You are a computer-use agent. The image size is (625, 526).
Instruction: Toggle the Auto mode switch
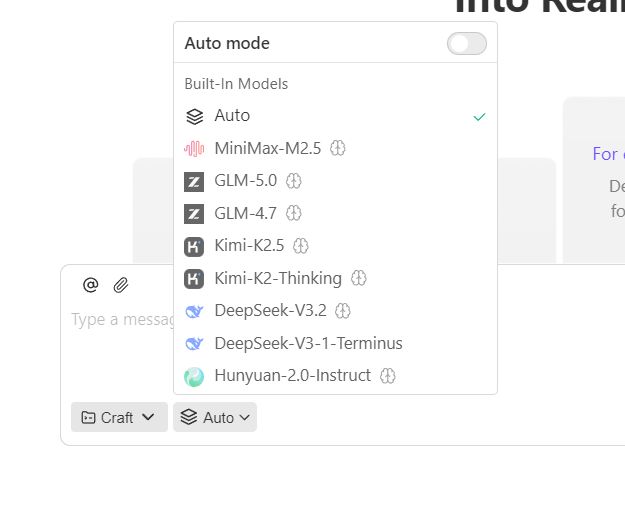pos(466,43)
